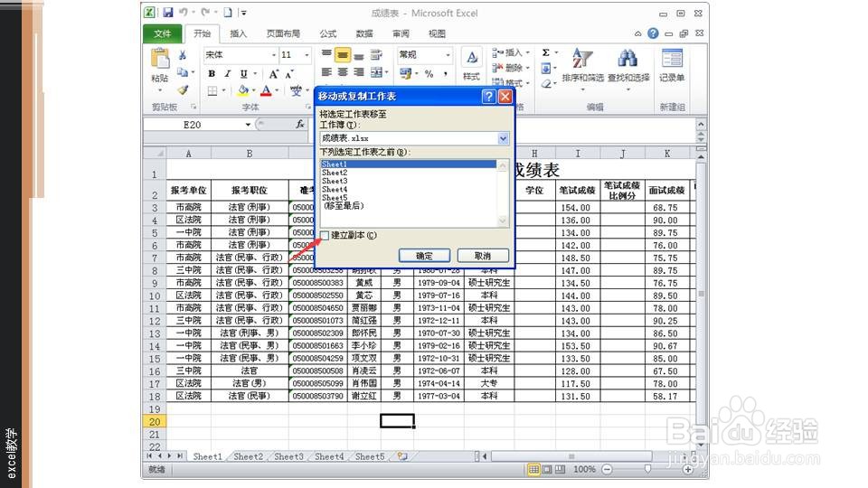The height and width of the screenshot is (488, 868).
Task: Click the horizontal scrollbar at the bottom
Action: (571, 456)
